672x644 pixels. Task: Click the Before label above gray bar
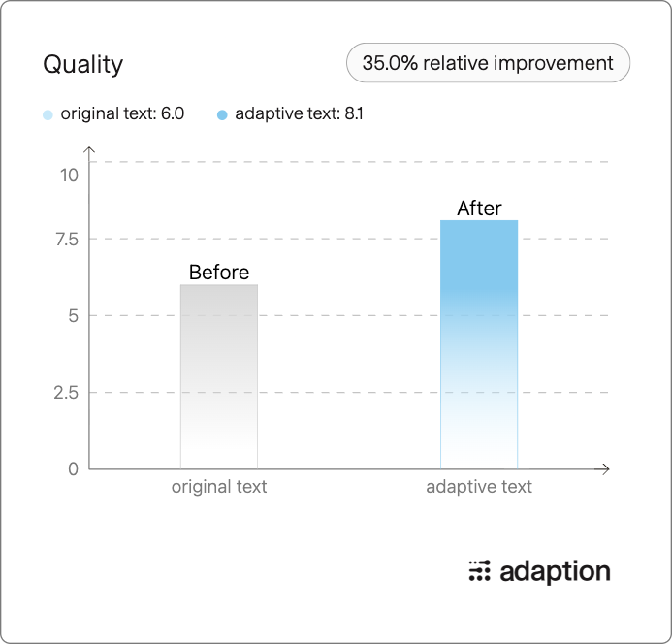219,273
